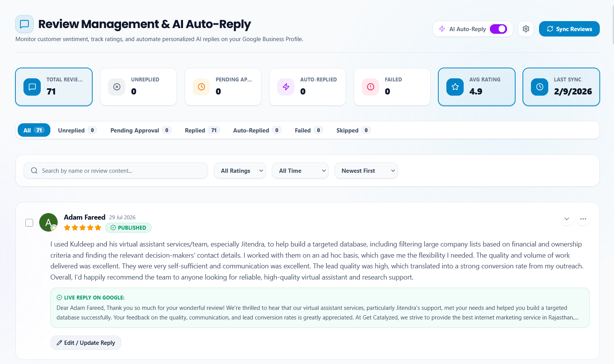
Task: Click the Pending Approval clock icon
Action: point(201,87)
